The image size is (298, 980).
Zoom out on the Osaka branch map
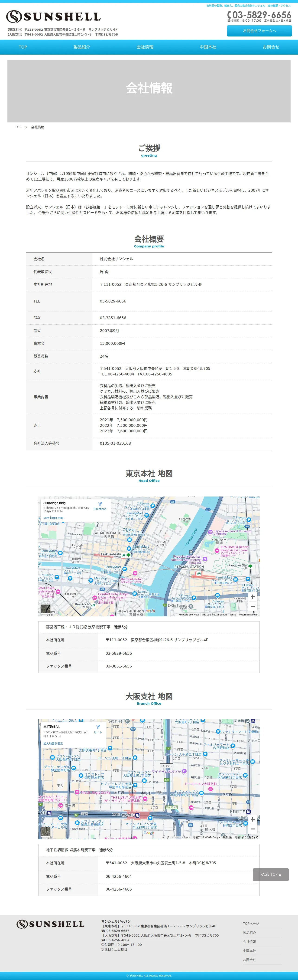[x=253, y=829]
